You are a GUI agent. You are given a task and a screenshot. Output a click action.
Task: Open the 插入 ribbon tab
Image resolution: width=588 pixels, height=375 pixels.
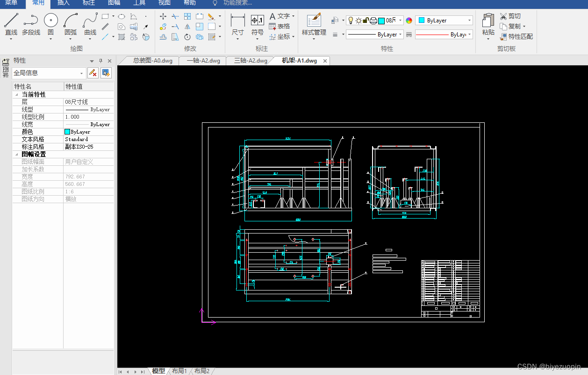point(63,3)
